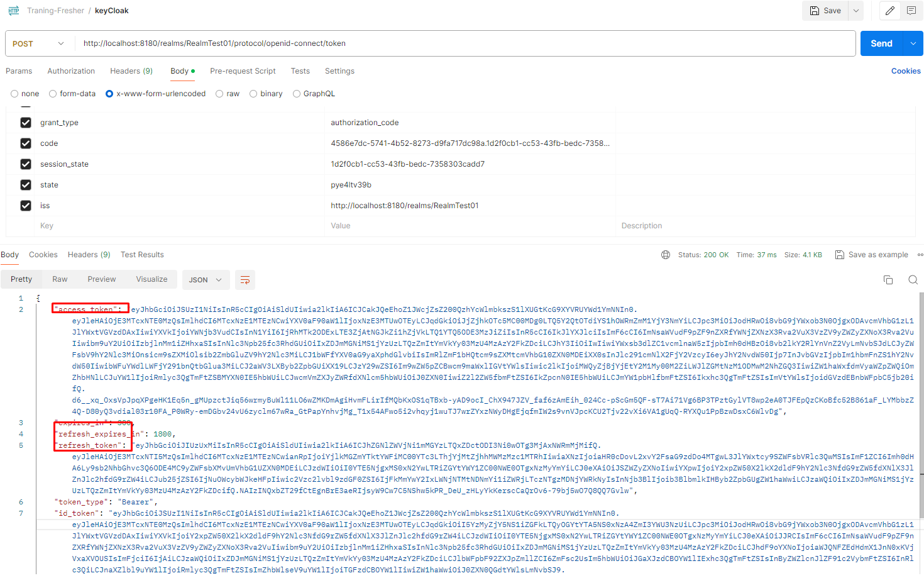Click the code value starting 4586e7dc

(x=470, y=143)
